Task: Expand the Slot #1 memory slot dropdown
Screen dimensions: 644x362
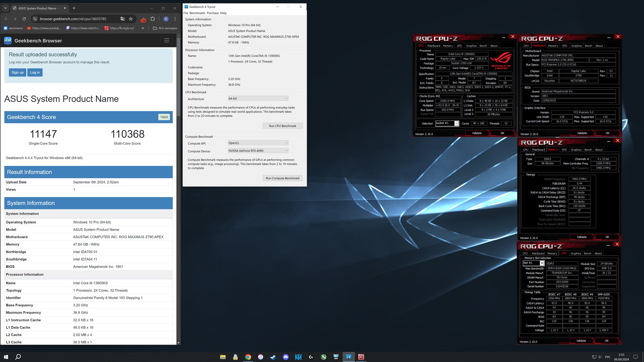Action: click(542, 263)
